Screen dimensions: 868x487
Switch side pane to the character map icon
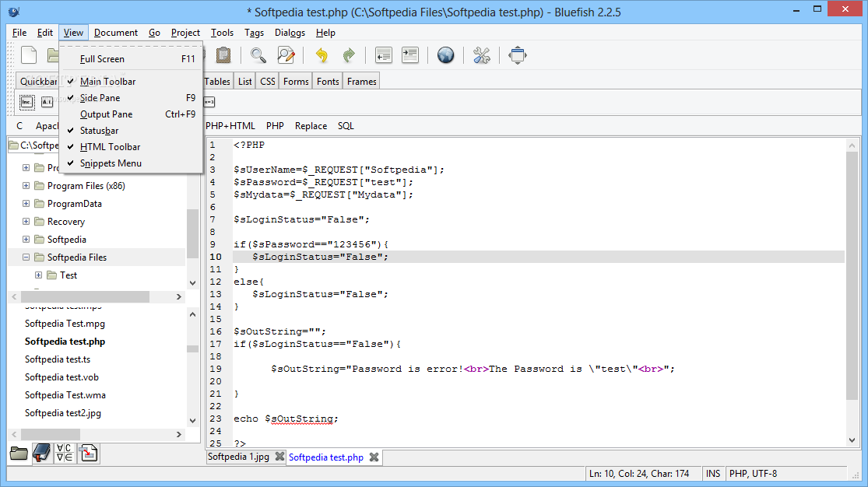point(64,454)
